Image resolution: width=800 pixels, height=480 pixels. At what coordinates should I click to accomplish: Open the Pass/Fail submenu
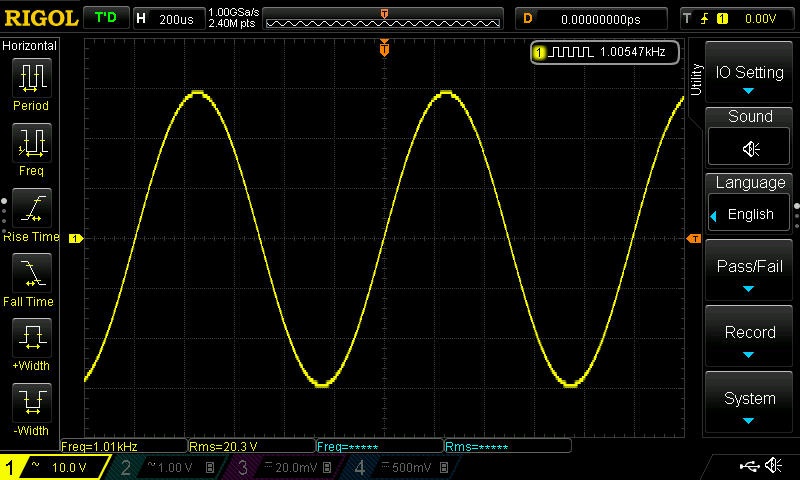[750, 273]
